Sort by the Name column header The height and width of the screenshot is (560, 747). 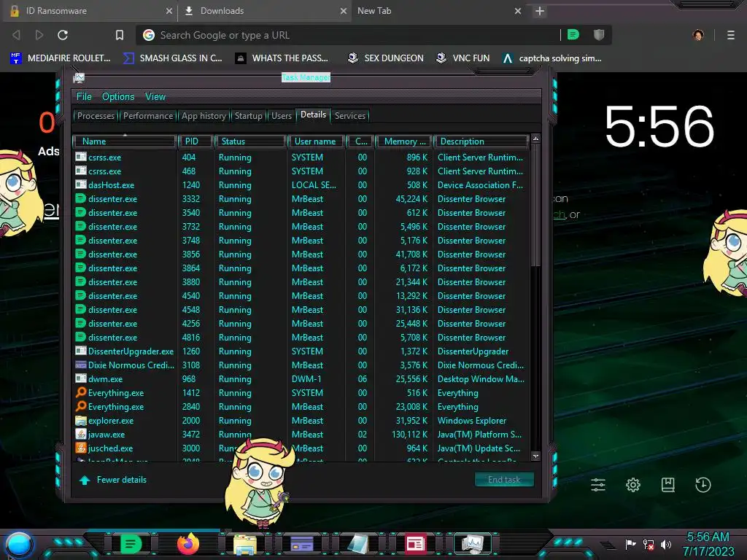tap(125, 141)
